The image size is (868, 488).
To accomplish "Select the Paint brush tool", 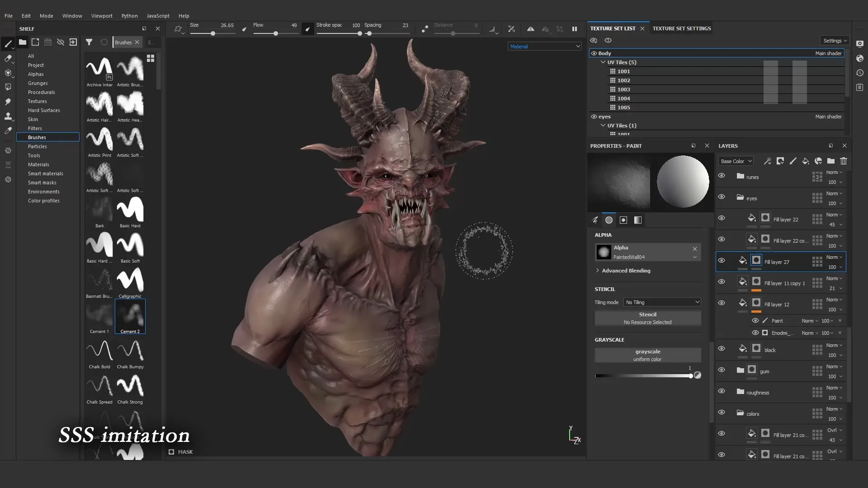I will tap(8, 44).
